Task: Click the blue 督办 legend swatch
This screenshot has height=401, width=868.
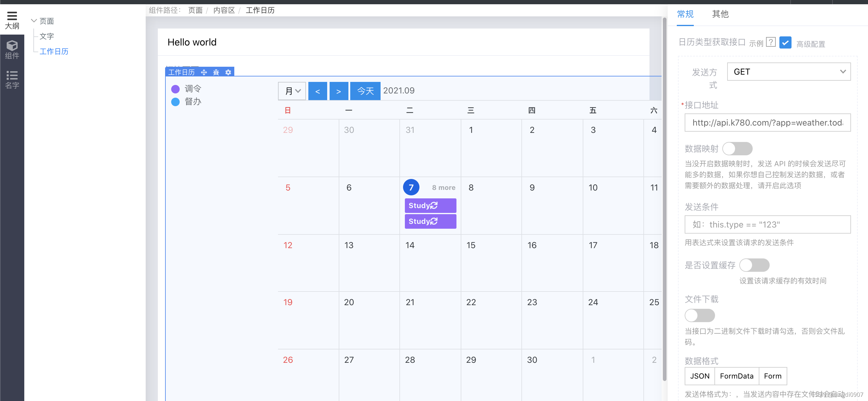Action: (x=175, y=102)
